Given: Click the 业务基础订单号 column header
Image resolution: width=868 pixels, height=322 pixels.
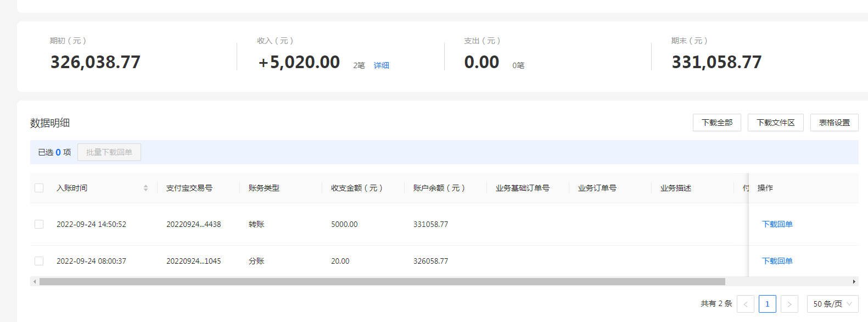Looking at the screenshot, I should click(x=523, y=188).
